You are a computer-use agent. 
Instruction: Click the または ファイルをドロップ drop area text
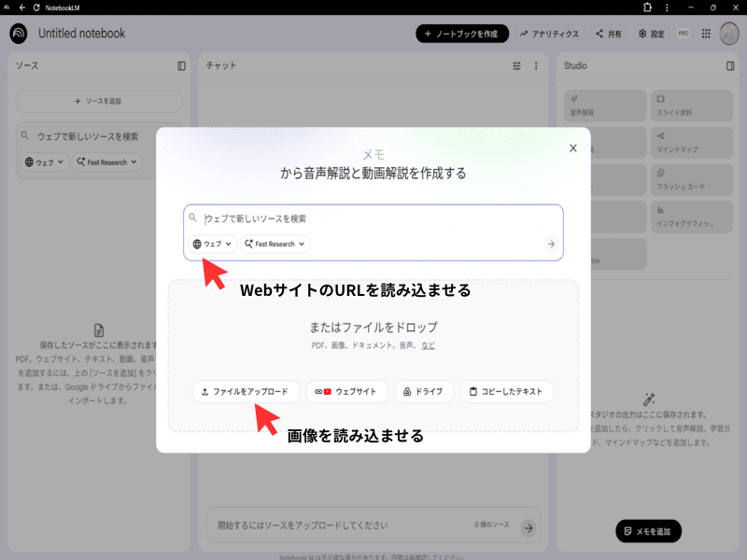373,328
